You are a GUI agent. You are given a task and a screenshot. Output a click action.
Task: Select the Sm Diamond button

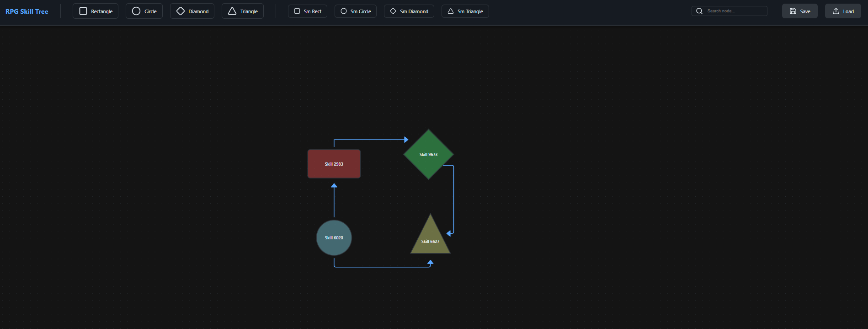[x=409, y=11]
